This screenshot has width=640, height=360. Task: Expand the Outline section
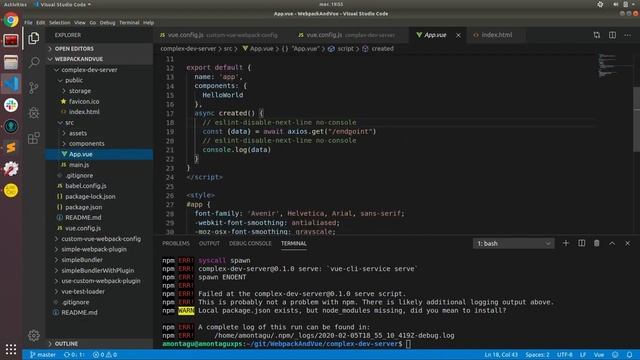coord(99,344)
